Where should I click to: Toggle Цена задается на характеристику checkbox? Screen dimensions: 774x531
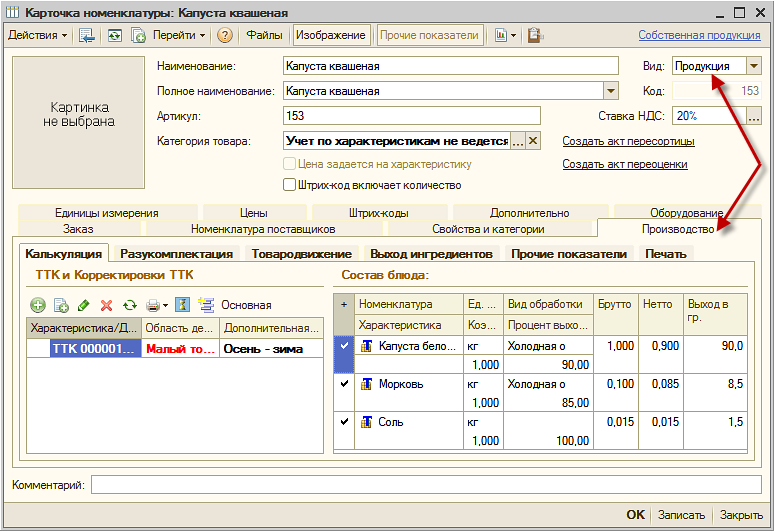(x=289, y=163)
